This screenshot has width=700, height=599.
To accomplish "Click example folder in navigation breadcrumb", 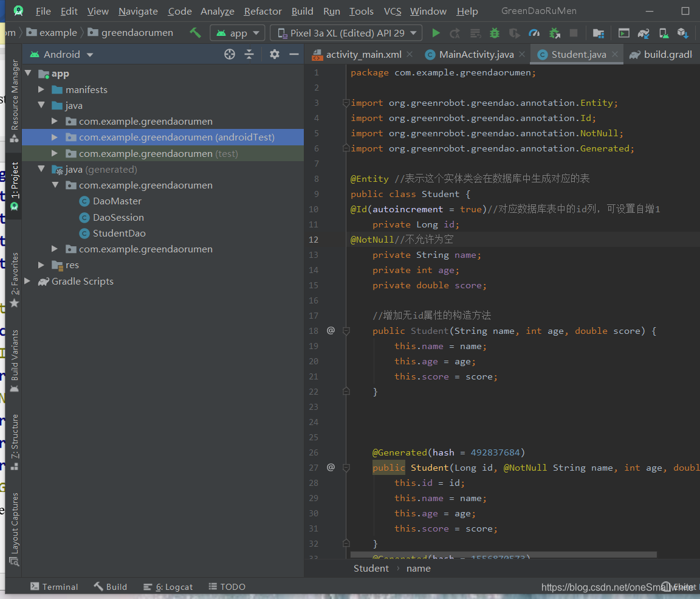I will pyautogui.click(x=58, y=33).
